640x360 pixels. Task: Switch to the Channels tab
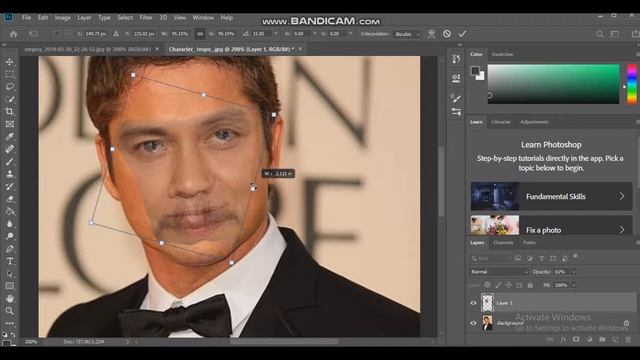[x=503, y=242]
